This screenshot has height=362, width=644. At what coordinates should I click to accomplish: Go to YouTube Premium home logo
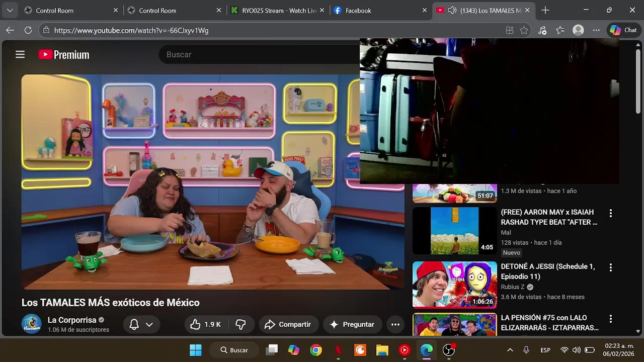tap(64, 55)
